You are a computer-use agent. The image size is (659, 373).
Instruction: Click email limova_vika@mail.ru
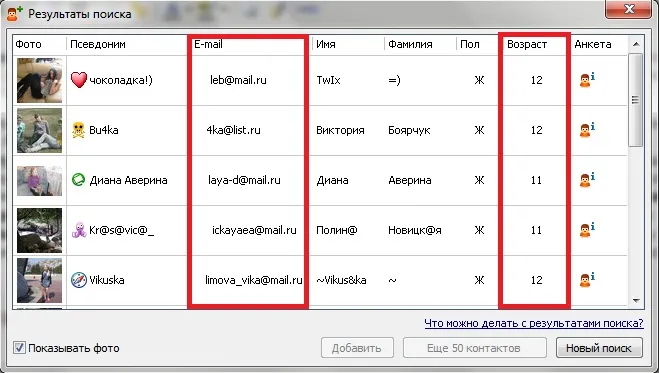tap(254, 280)
